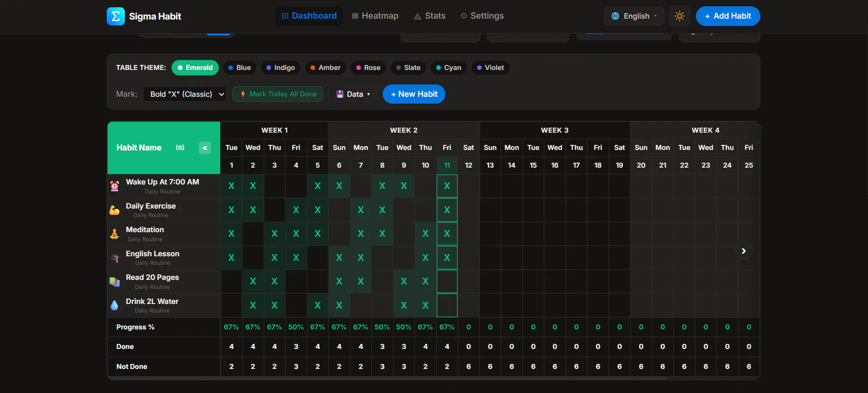Toggle Wake Up At 7:00 AM on day 12

pyautogui.click(x=469, y=186)
